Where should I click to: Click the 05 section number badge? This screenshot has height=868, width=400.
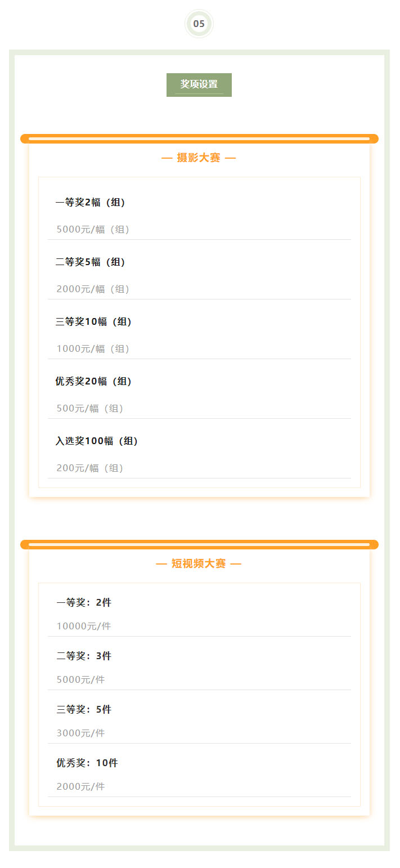199,24
